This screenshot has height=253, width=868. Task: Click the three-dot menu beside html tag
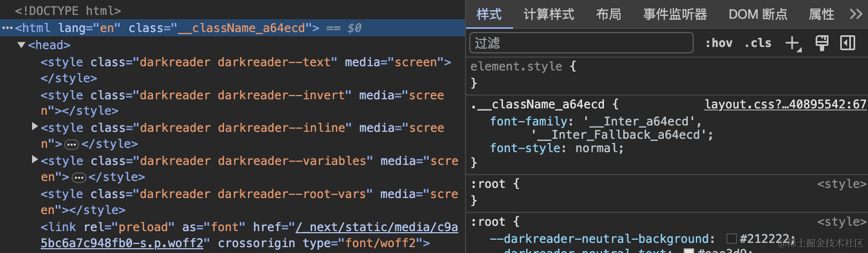7,28
